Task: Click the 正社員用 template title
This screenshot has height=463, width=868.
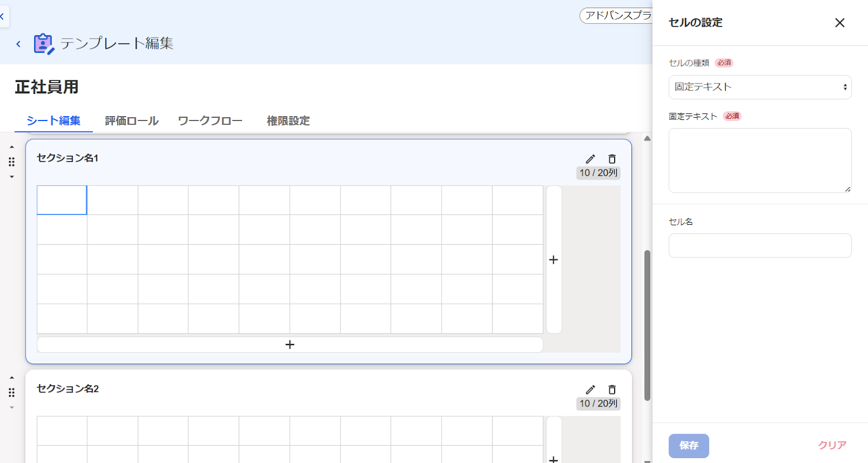Action: pos(47,87)
